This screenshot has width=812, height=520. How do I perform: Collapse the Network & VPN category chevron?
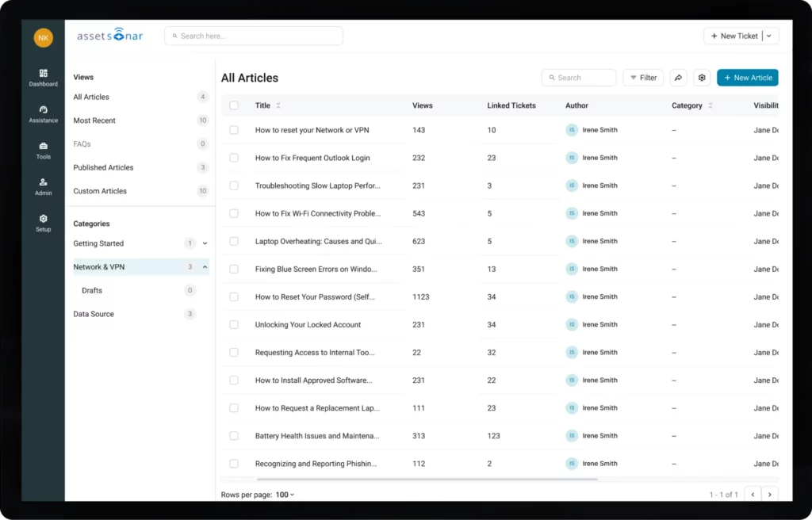point(205,267)
